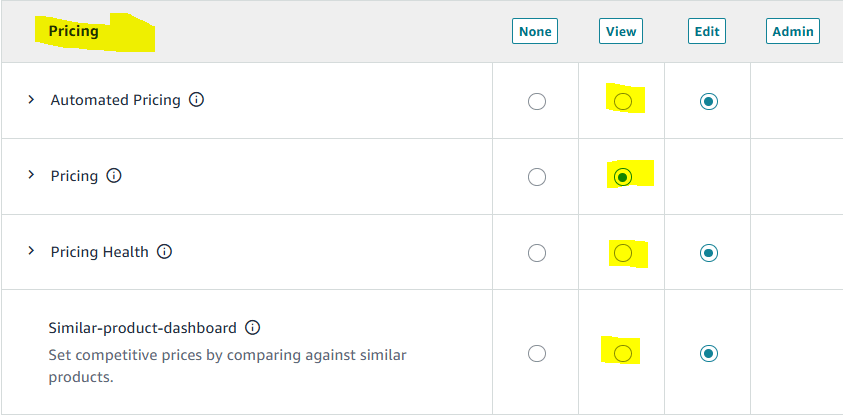Click info icon beside Pricing row label
Screen dimensions: 843x415
114,176
